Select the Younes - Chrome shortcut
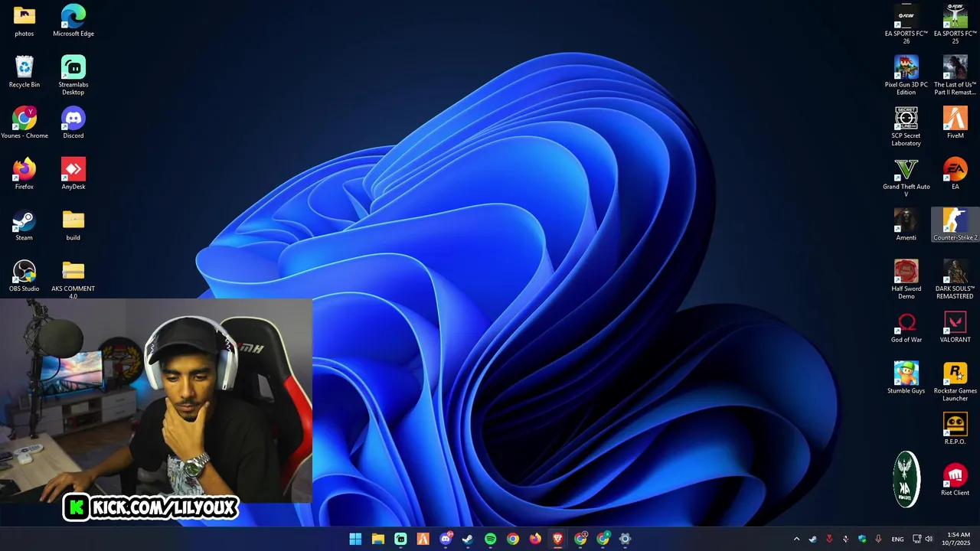This screenshot has height=551, width=980. click(24, 123)
